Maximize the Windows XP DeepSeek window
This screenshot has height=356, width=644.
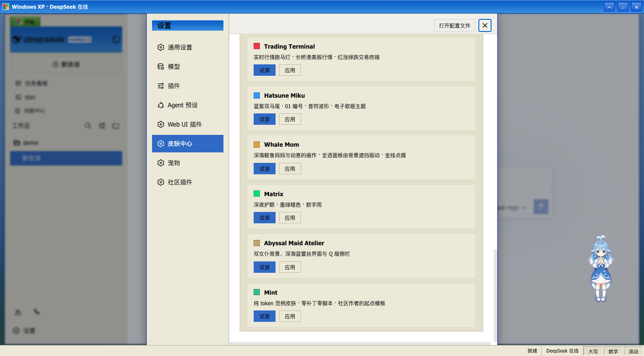[x=623, y=7]
